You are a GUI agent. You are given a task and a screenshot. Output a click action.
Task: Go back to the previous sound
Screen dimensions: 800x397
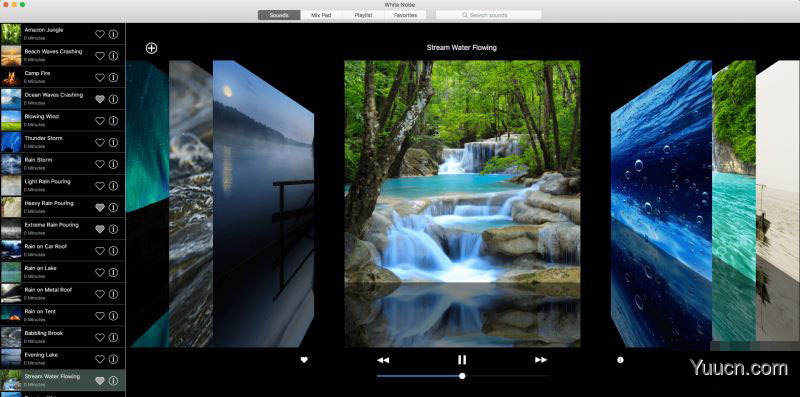coord(383,360)
